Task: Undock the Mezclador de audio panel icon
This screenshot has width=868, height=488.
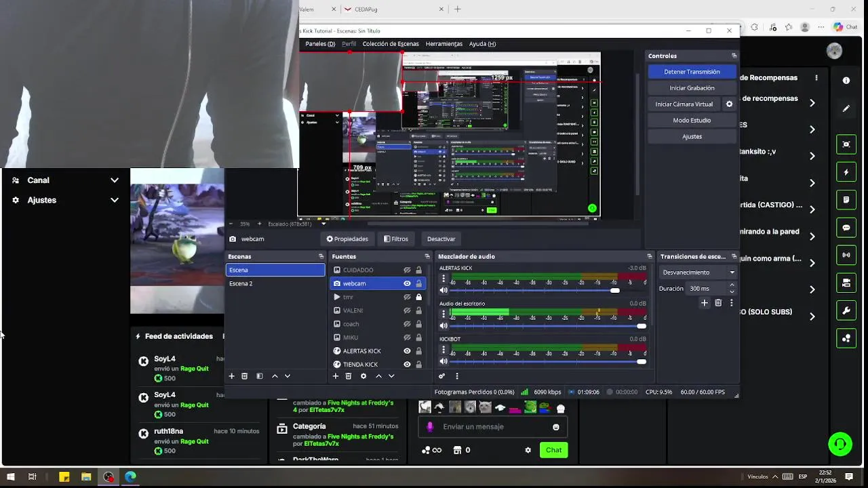Action: coord(650,256)
